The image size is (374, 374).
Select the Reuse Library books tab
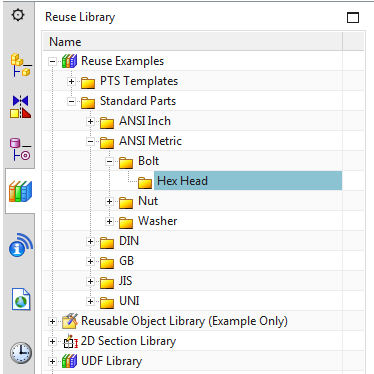21,192
